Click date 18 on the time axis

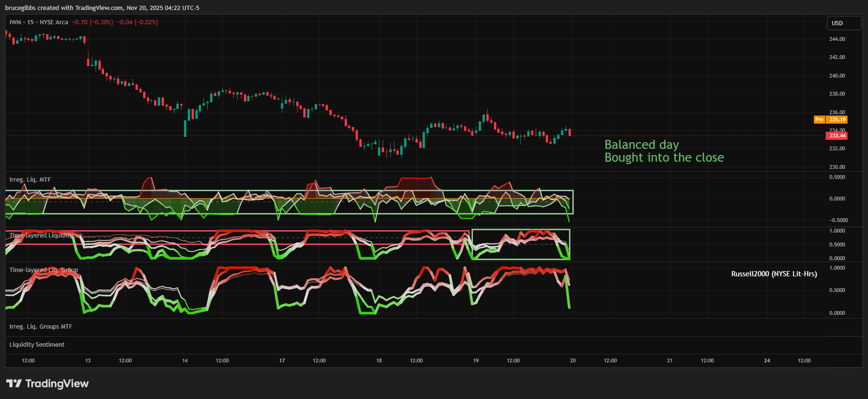(x=379, y=360)
